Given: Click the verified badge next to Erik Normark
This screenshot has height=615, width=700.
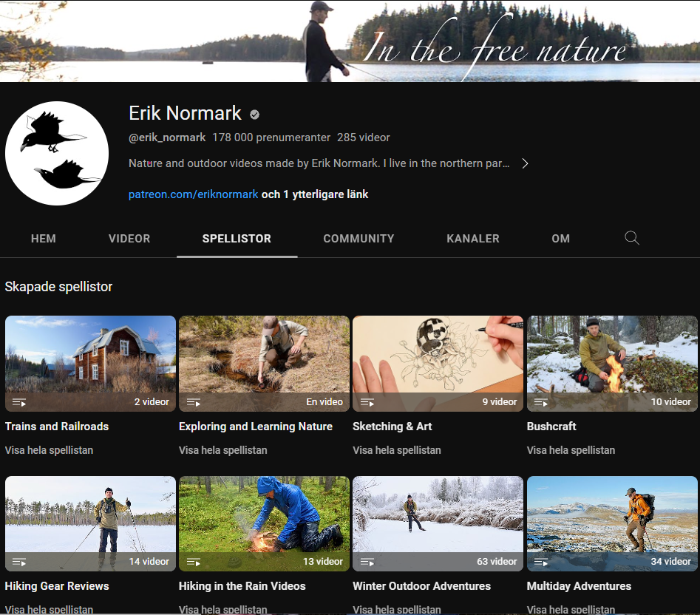Looking at the screenshot, I should coord(254,115).
